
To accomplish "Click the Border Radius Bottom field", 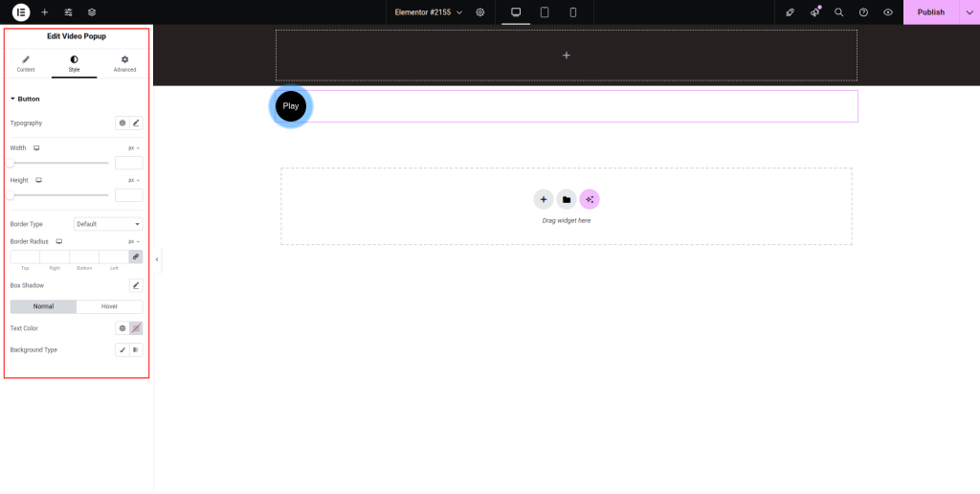I will point(84,257).
